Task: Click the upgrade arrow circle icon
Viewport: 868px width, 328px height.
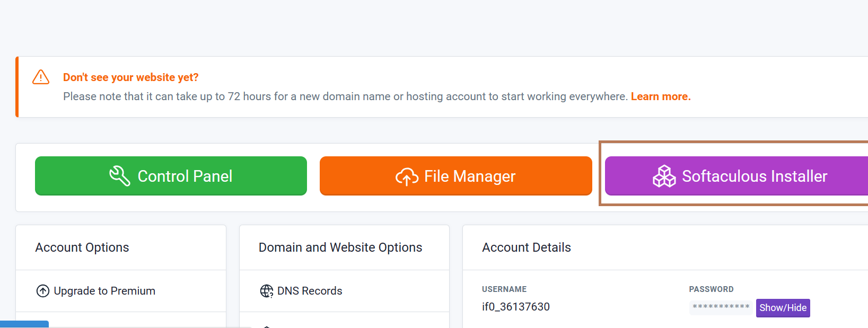Action: click(x=43, y=291)
